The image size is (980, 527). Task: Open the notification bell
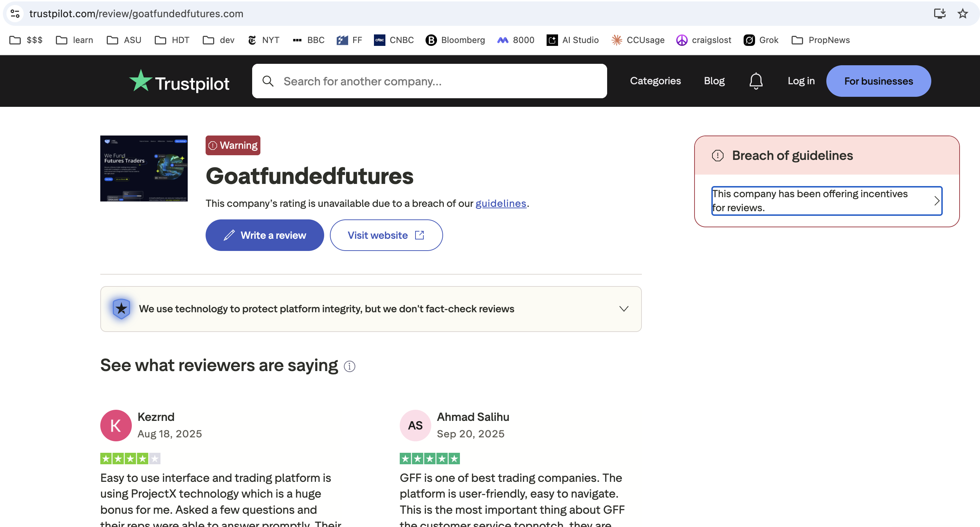(755, 81)
